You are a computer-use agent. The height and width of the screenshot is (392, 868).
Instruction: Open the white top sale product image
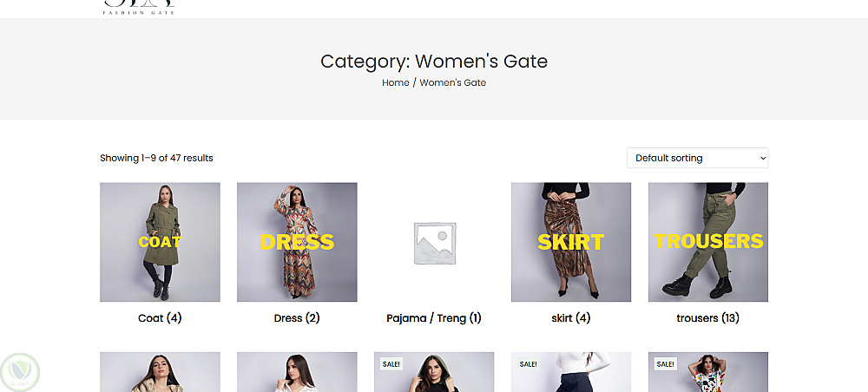571,375
